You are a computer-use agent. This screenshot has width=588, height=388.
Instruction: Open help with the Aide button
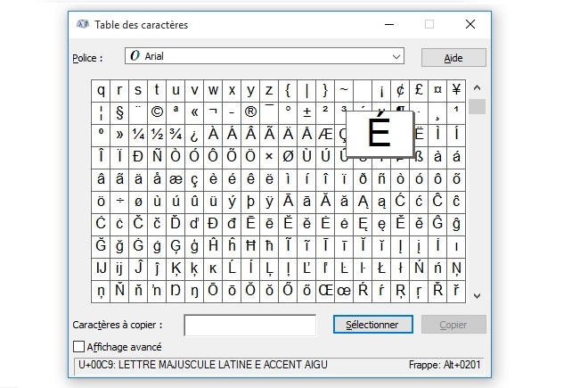tap(453, 57)
